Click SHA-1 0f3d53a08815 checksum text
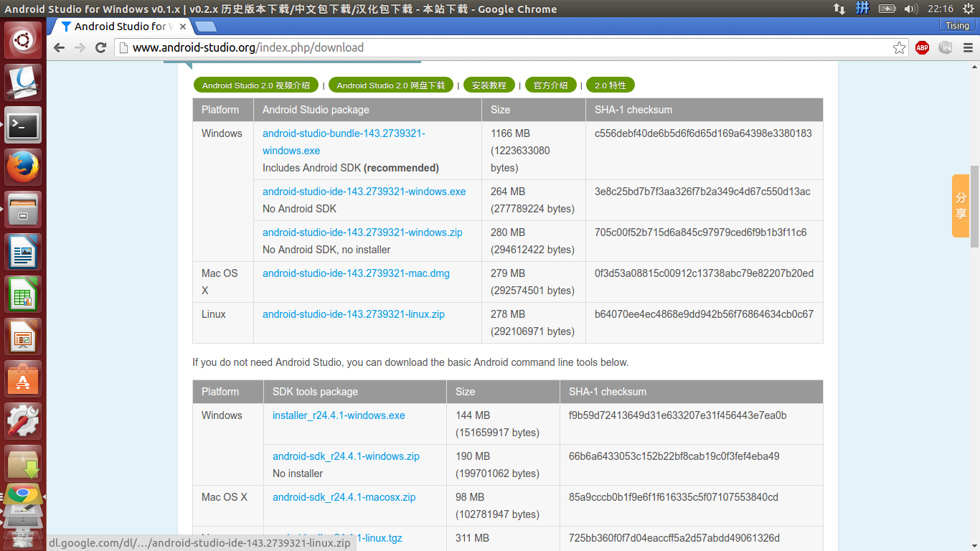The height and width of the screenshot is (551, 980). (x=704, y=273)
